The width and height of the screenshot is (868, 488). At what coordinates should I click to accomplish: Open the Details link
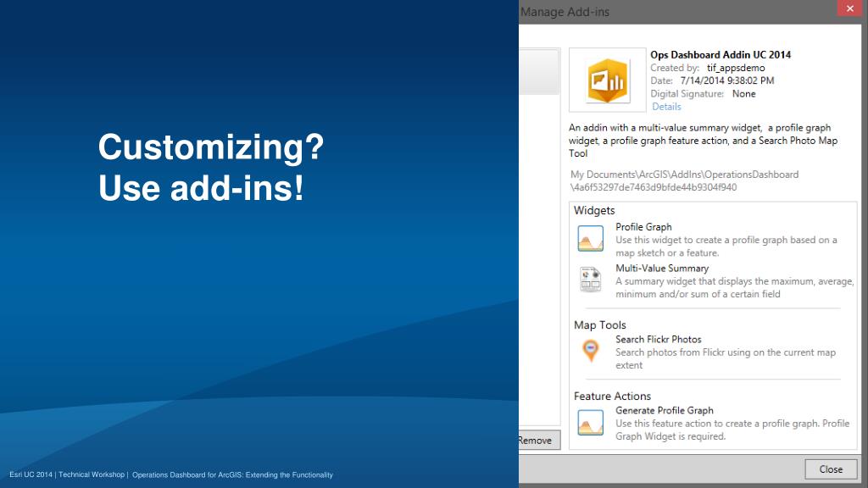(666, 107)
